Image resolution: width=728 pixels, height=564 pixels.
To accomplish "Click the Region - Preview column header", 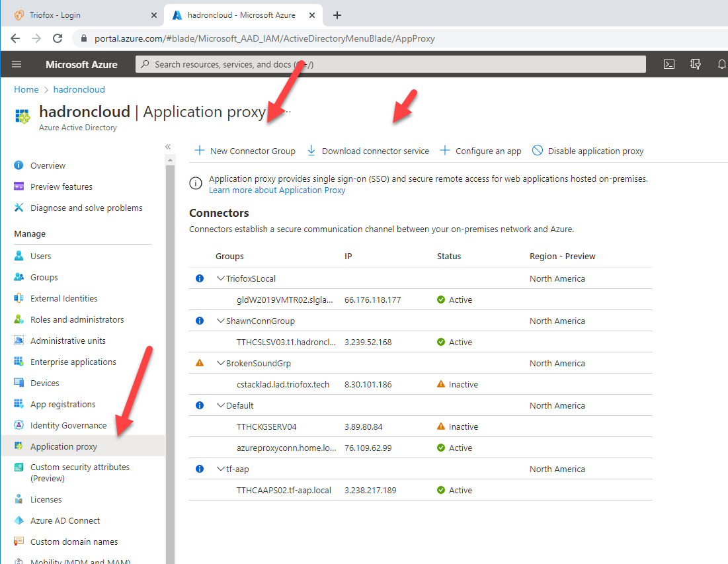I will pos(562,257).
